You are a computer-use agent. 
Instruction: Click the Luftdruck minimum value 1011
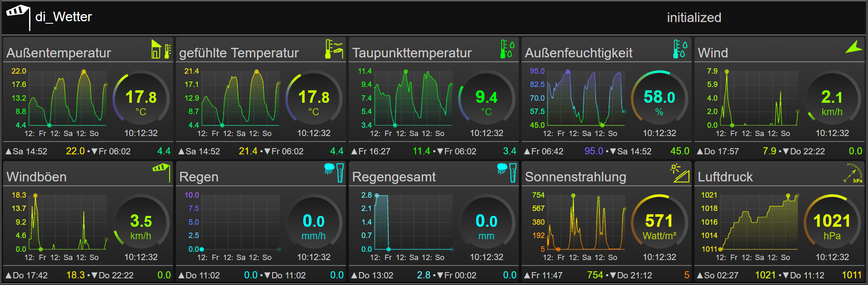(852, 275)
